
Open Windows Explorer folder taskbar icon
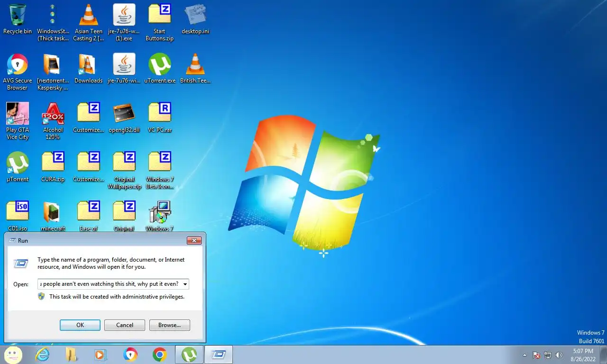[x=71, y=355]
